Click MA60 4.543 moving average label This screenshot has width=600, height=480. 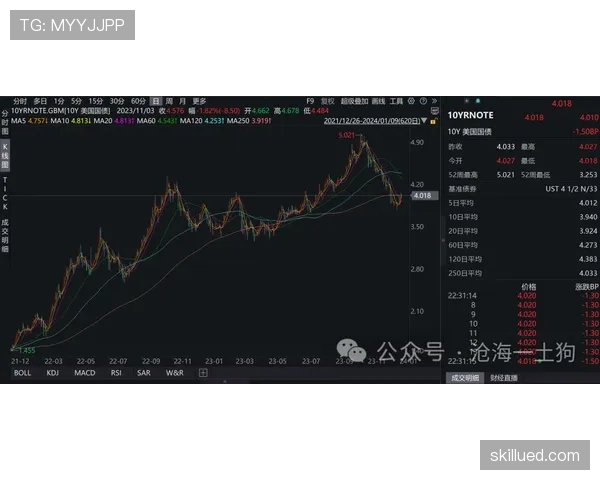coord(157,121)
